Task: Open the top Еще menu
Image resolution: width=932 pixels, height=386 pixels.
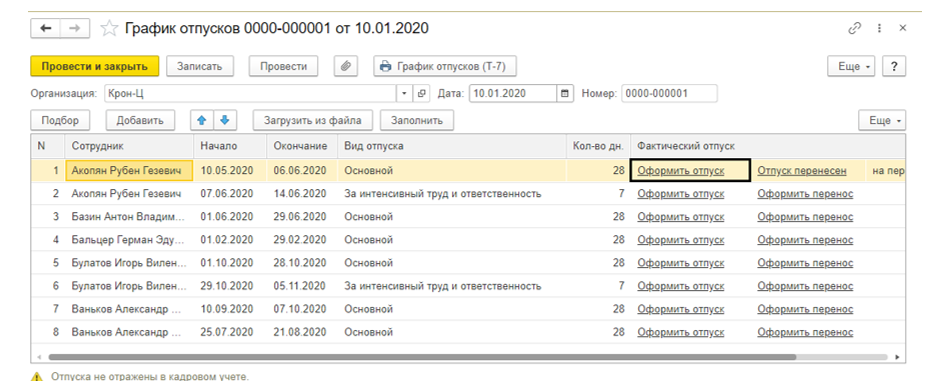Action: [x=852, y=67]
